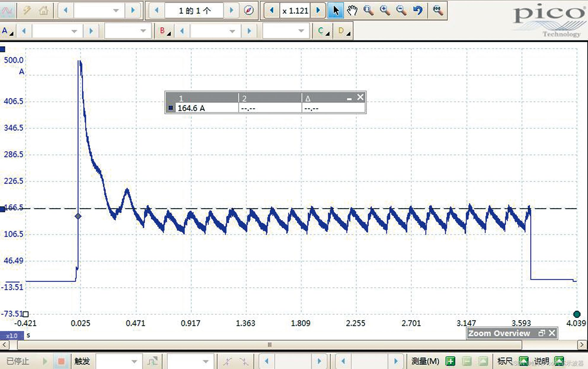
Task: Open advanced trigger settings icon
Action: [153, 361]
